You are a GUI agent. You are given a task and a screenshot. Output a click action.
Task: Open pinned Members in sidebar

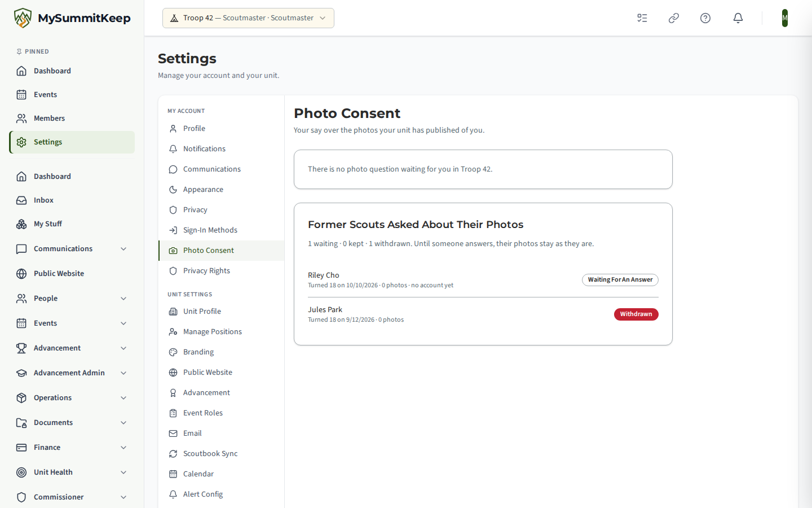72,119
